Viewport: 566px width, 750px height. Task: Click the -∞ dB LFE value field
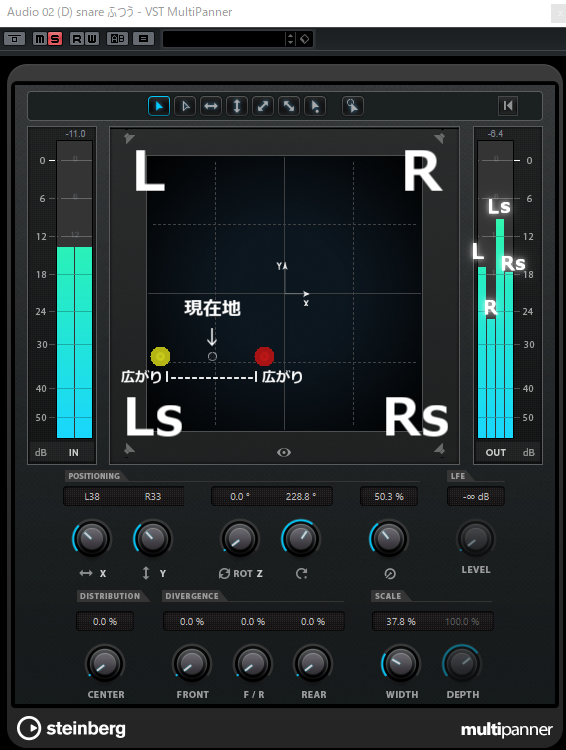(x=476, y=496)
